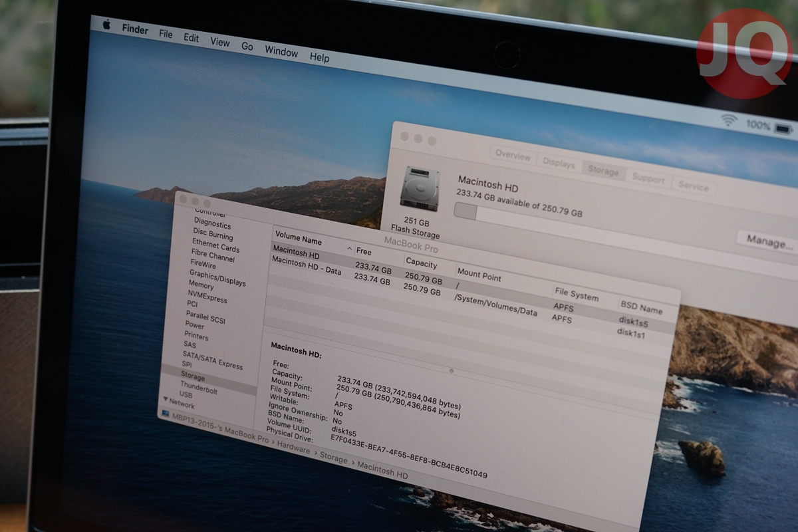Open the Finder menu

tap(135, 29)
